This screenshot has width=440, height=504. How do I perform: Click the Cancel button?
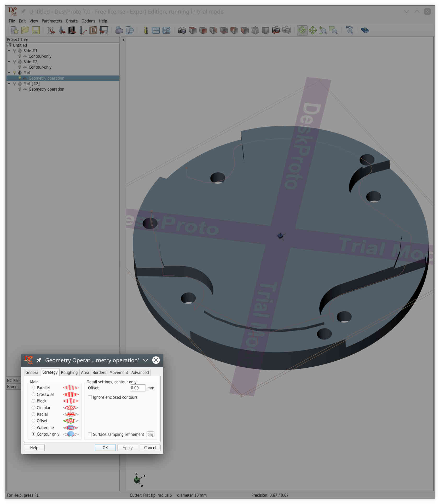[x=150, y=448]
